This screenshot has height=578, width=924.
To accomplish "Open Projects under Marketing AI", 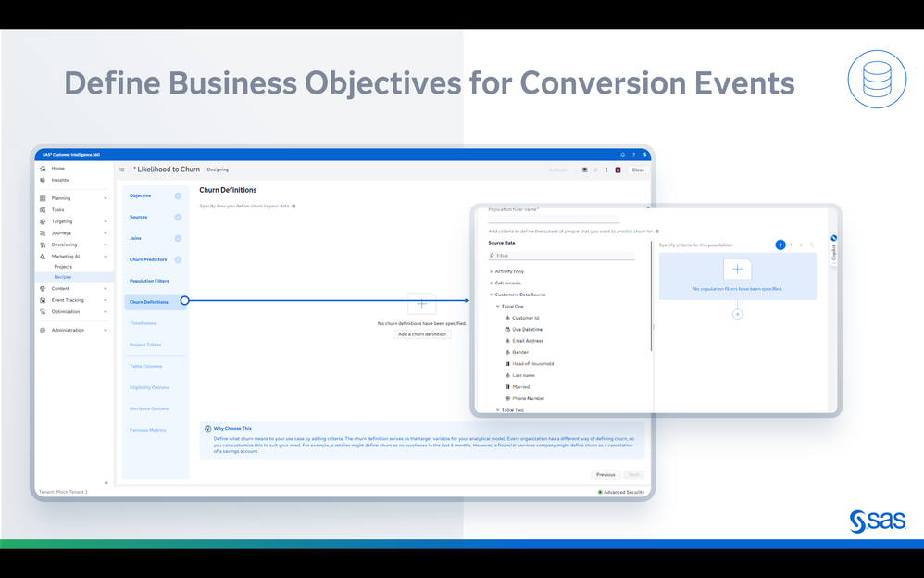I will (x=63, y=267).
